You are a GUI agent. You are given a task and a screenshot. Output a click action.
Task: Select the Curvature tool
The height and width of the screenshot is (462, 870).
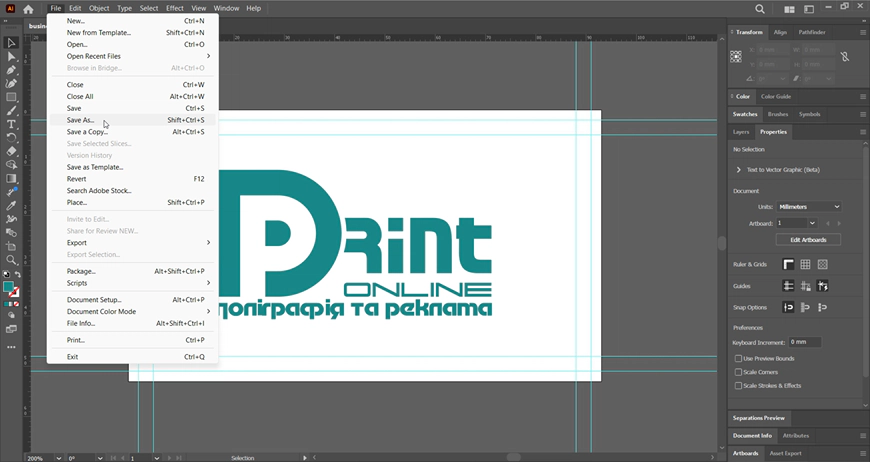pyautogui.click(x=11, y=83)
